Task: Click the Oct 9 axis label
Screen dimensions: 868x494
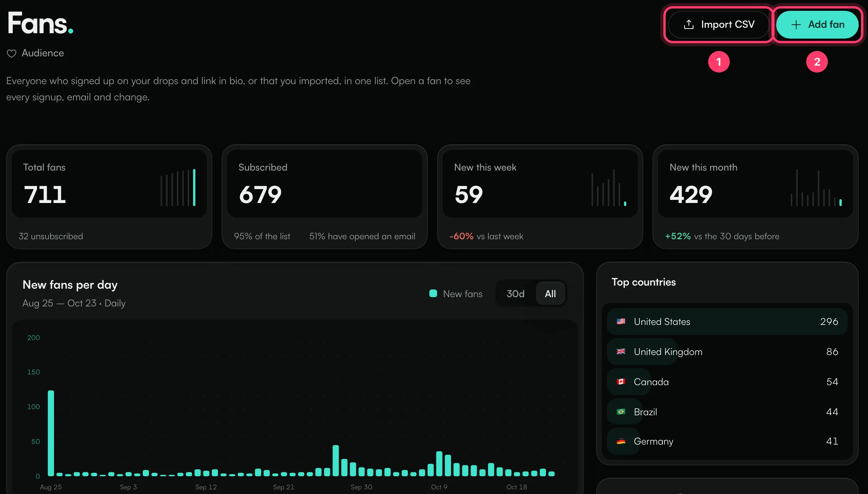Action: click(x=439, y=487)
